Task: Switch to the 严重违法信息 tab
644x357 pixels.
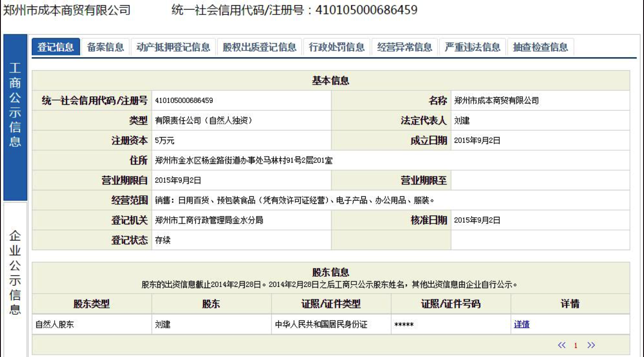Action: pyautogui.click(x=472, y=47)
